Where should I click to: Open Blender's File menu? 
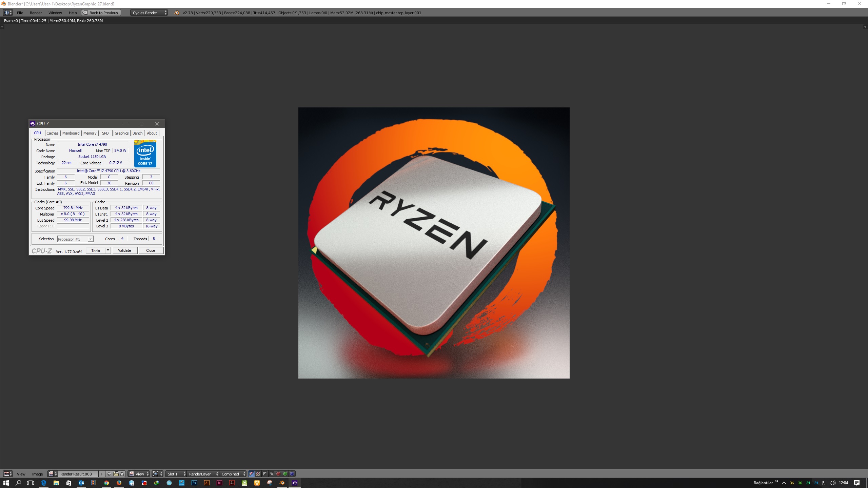20,13
